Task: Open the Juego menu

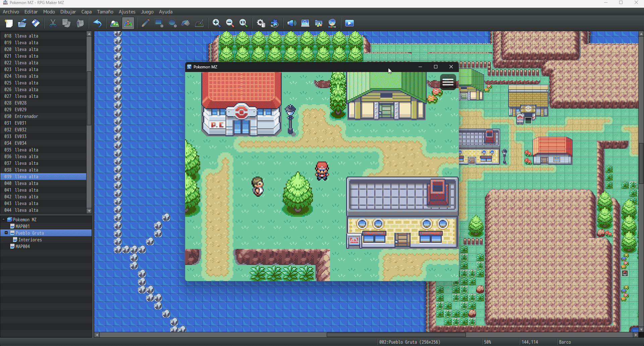Action: point(147,12)
